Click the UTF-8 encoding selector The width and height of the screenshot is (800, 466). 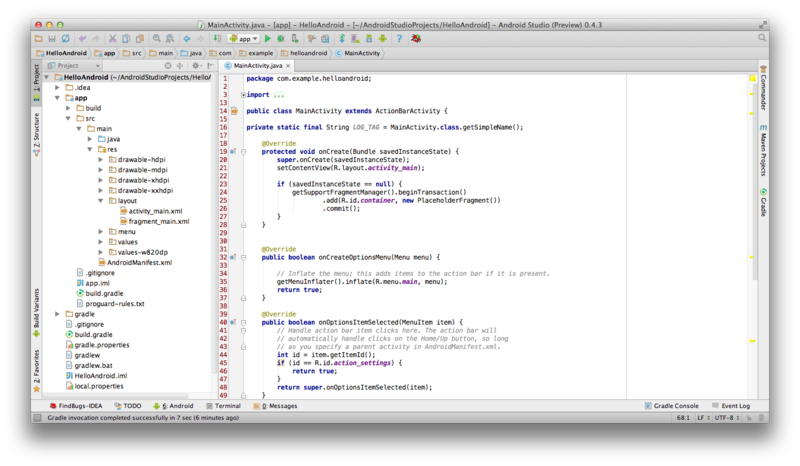tap(727, 418)
